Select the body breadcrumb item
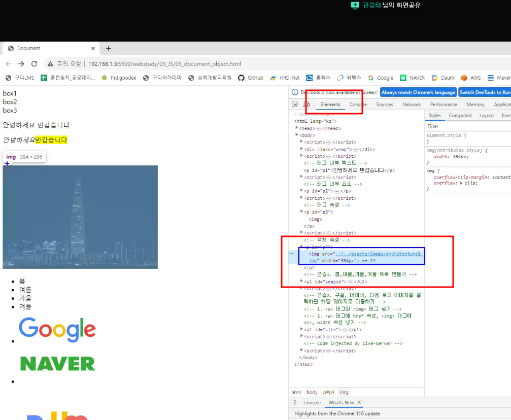 (312, 392)
